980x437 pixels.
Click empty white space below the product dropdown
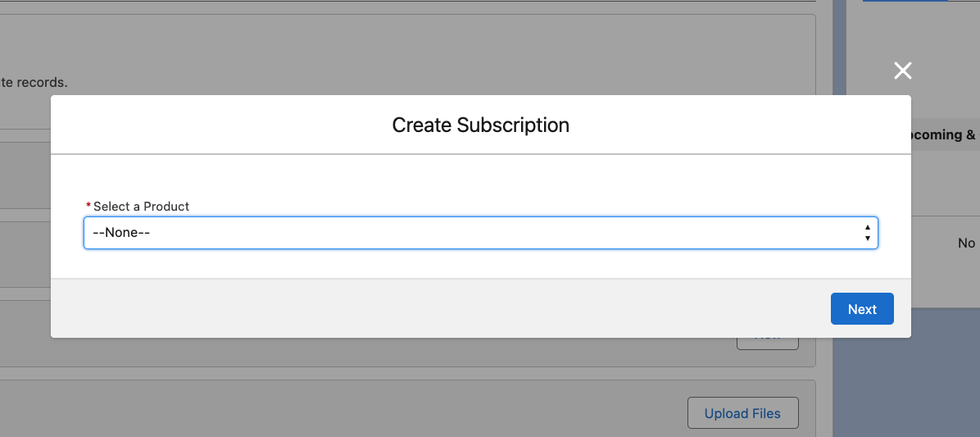point(480,264)
